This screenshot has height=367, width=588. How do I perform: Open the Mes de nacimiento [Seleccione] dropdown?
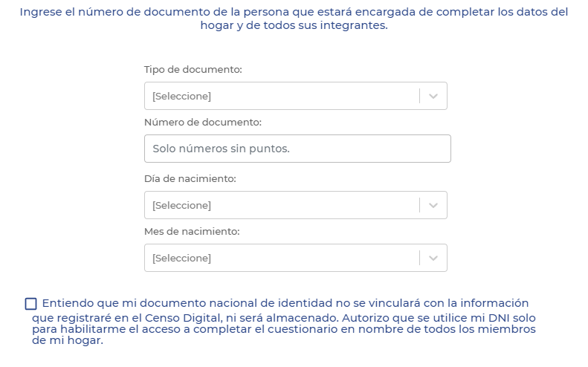pyautogui.click(x=296, y=258)
